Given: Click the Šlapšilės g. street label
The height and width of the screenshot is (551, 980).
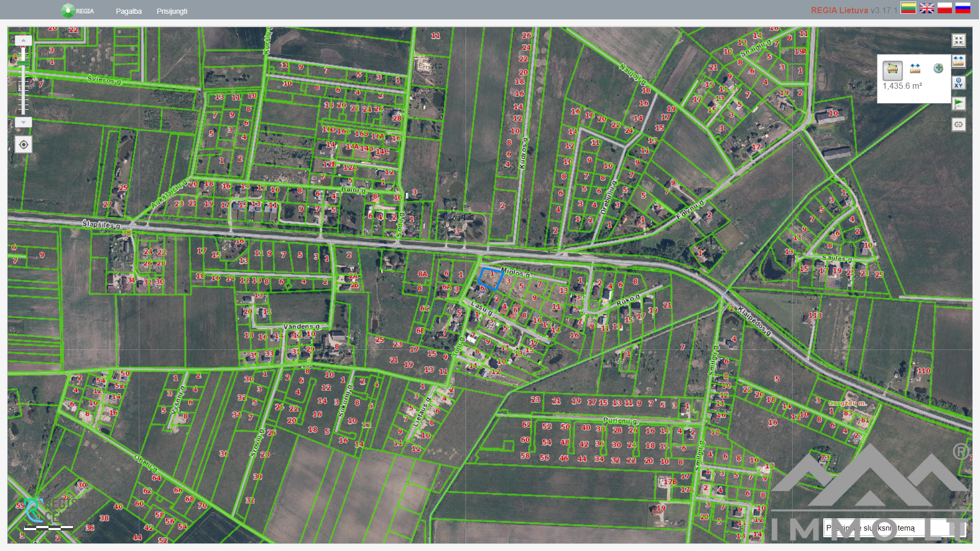Looking at the screenshot, I should (102, 225).
